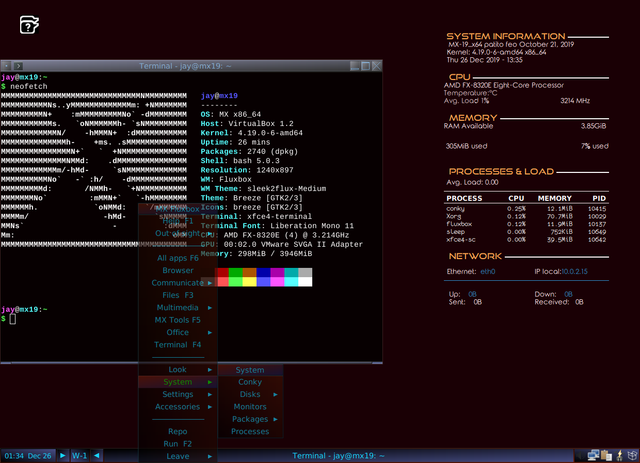Maximize the Terminal window
640x463 pixels.
coord(366,66)
